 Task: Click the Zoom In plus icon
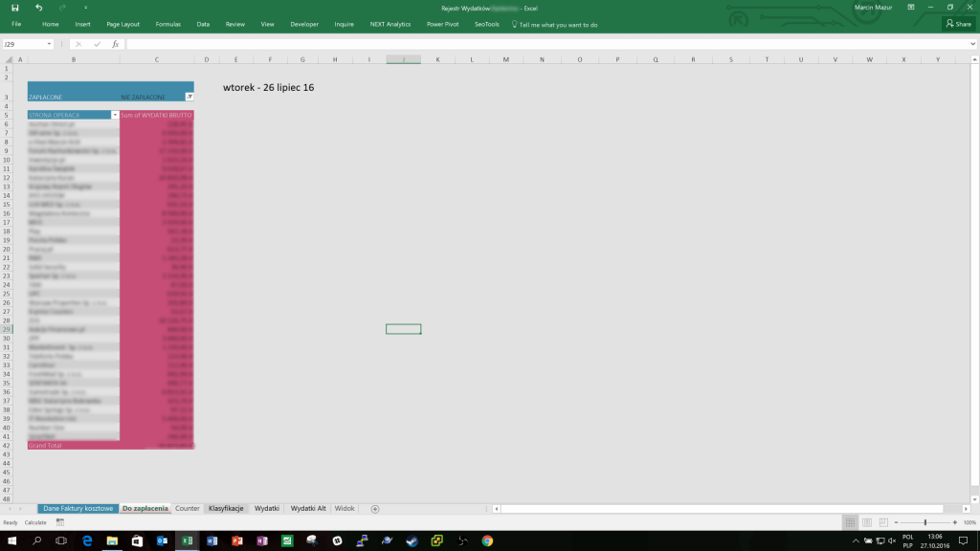click(954, 522)
